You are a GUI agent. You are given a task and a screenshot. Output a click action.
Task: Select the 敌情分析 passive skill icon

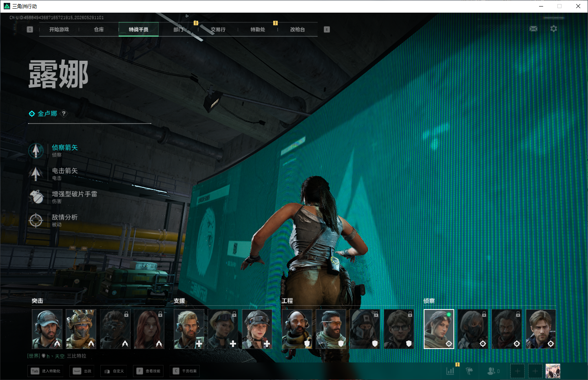pyautogui.click(x=36, y=220)
